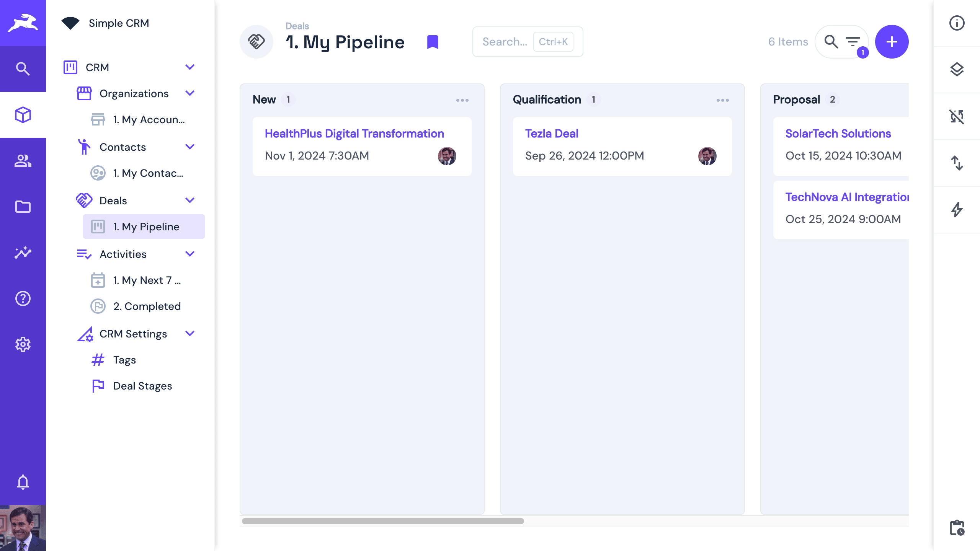
Task: Focus the Search input field
Action: point(505,42)
